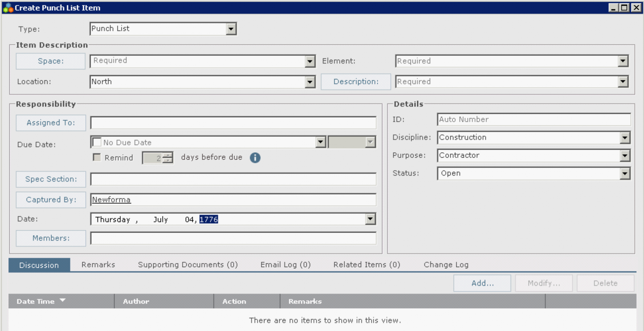
Task: Open the Type dropdown showing Punch List
Action: (x=231, y=29)
